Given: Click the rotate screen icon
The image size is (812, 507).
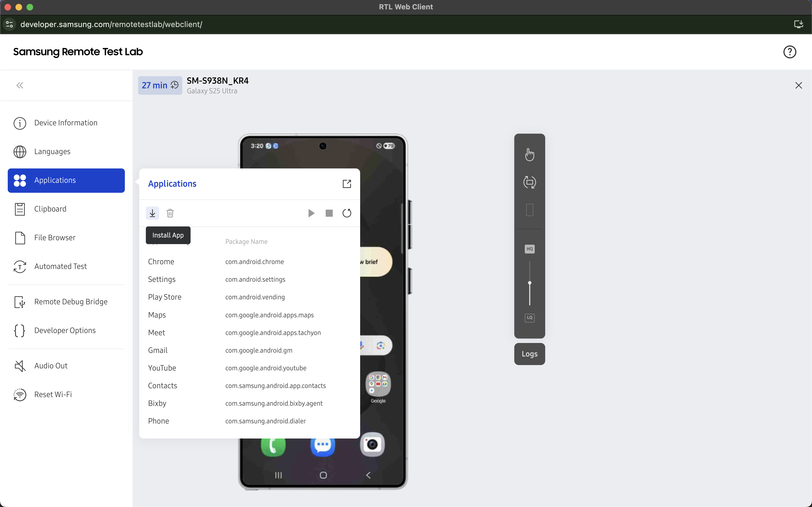Looking at the screenshot, I should pos(529,183).
